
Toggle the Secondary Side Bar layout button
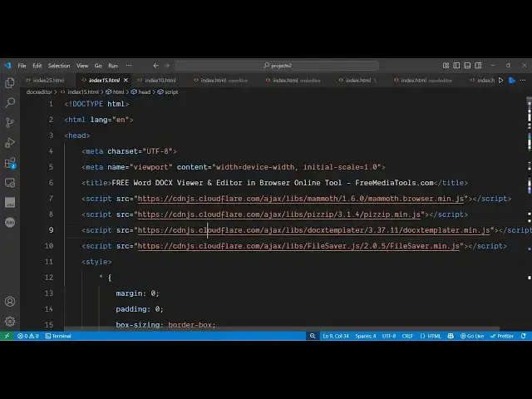pyautogui.click(x=478, y=66)
